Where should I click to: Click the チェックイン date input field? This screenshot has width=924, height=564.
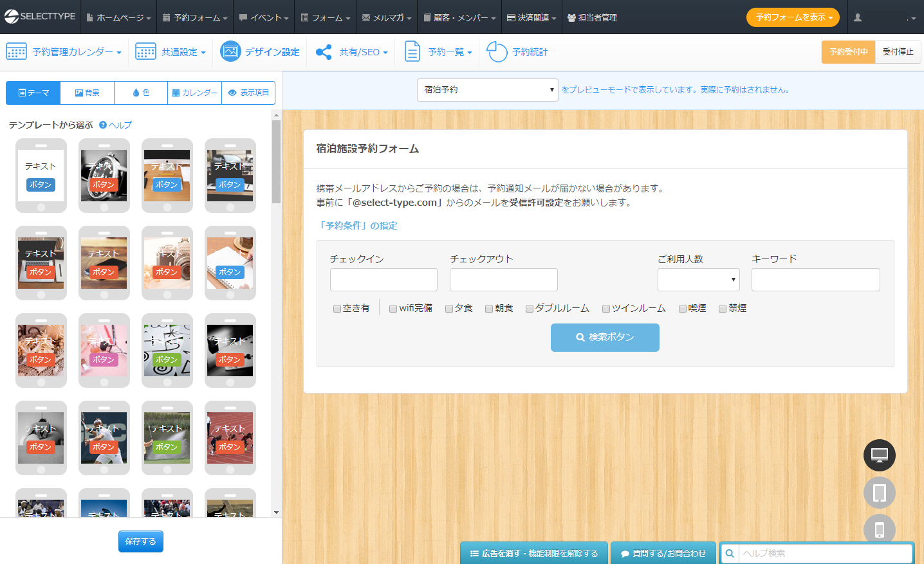pos(383,280)
